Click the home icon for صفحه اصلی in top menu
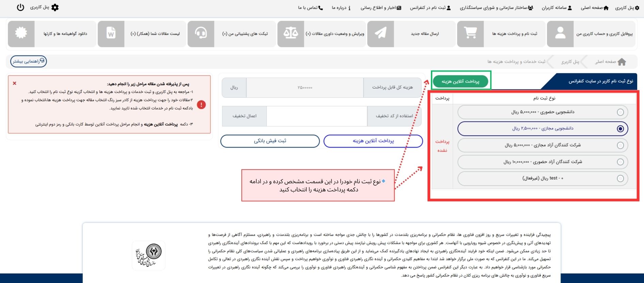 606,8
